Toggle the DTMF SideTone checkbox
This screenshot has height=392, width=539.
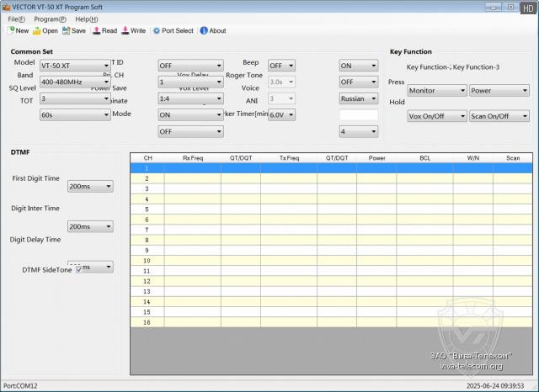[79, 269]
